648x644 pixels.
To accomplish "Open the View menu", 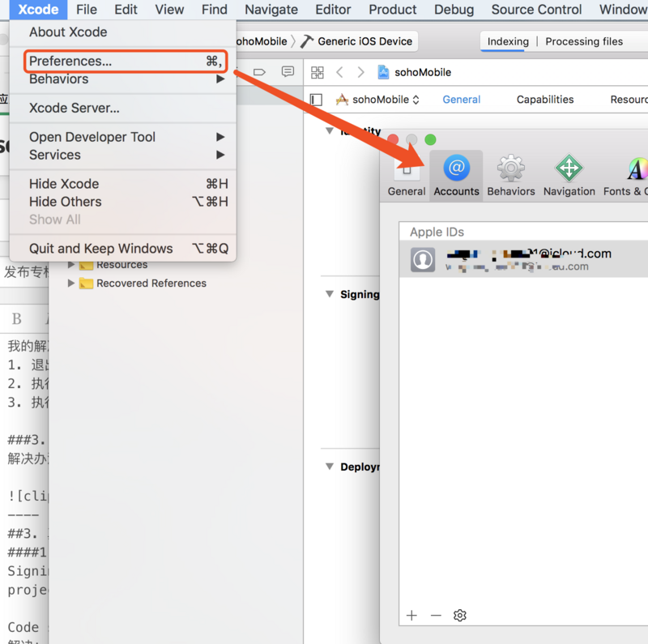I will [x=169, y=10].
